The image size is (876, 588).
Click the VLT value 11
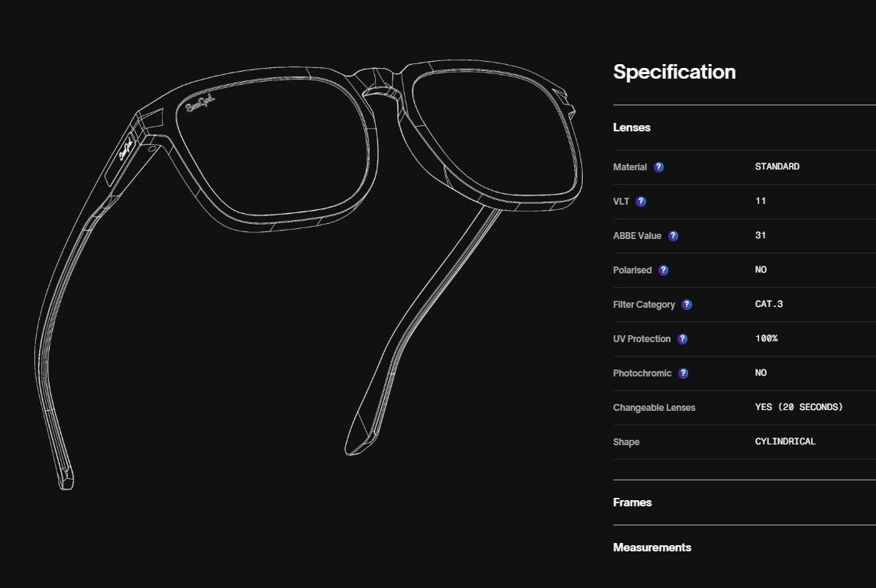(761, 201)
